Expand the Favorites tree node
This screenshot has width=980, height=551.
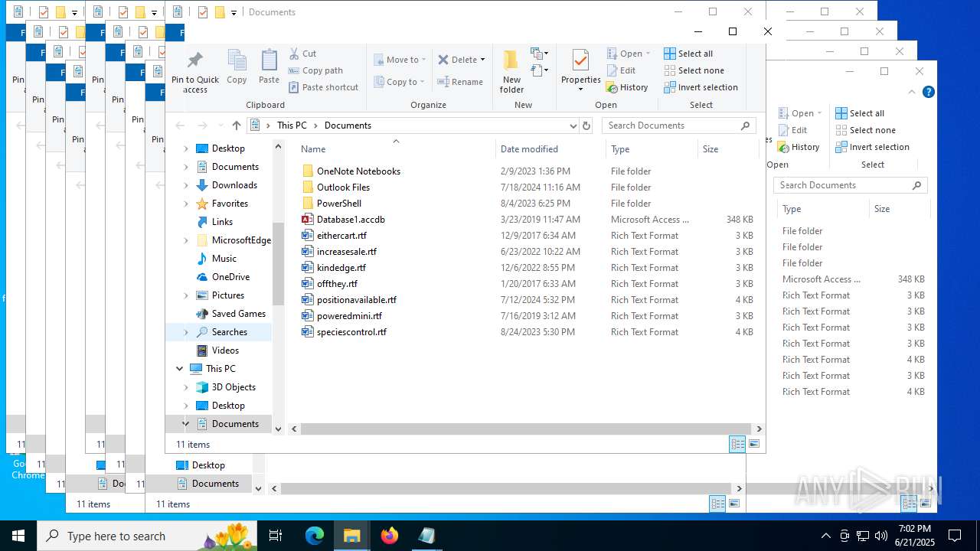(x=186, y=204)
